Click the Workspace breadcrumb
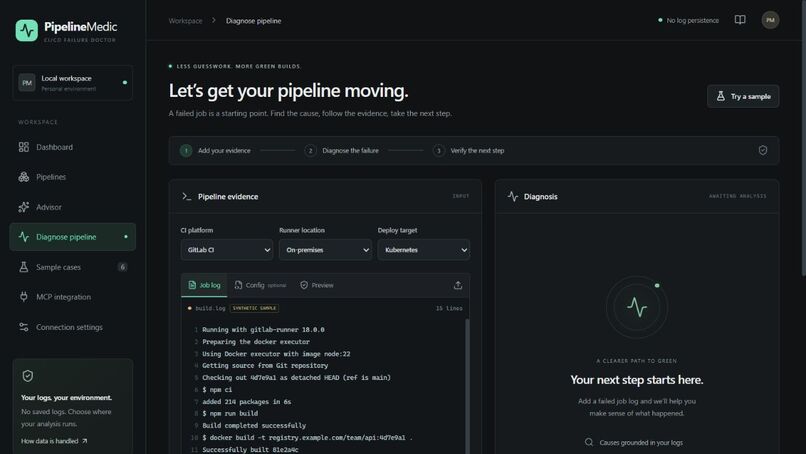Screen dimensions: 806x454 coord(185,21)
